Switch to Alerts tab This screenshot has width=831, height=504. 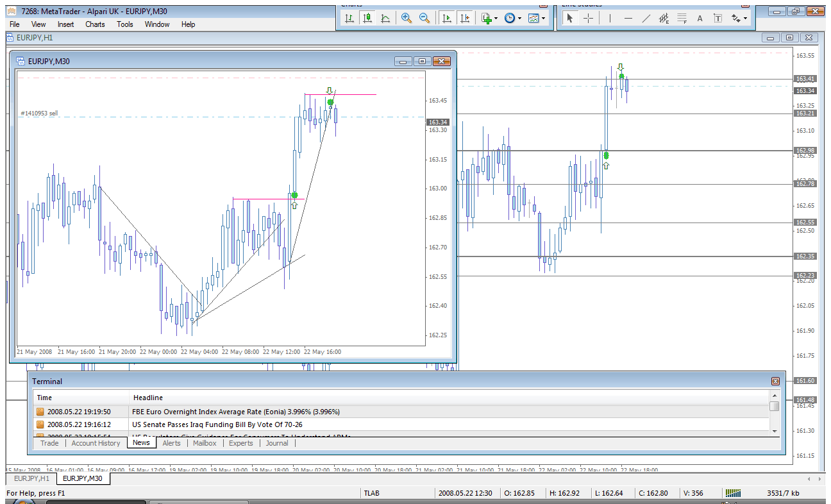pos(171,443)
